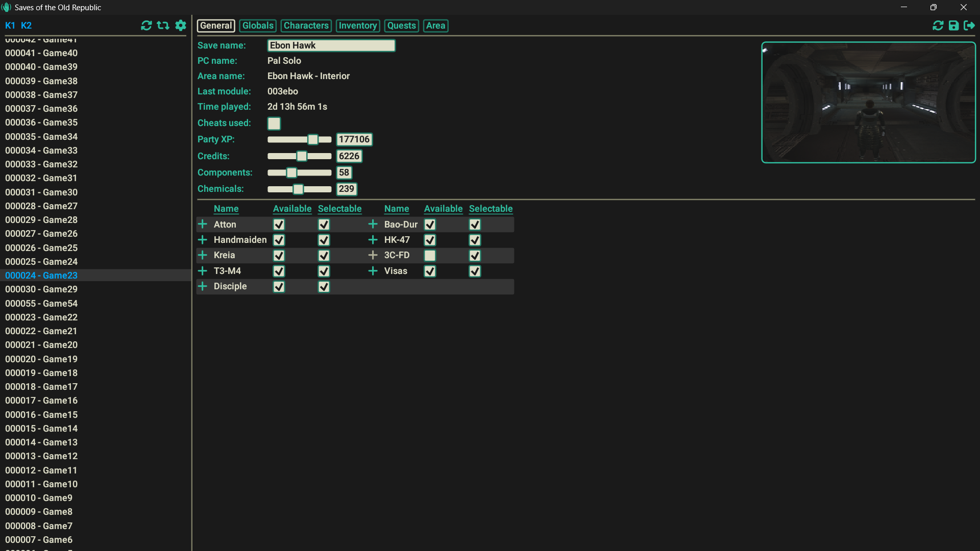
Task: Click the Party XP slider handle
Action: click(313, 139)
